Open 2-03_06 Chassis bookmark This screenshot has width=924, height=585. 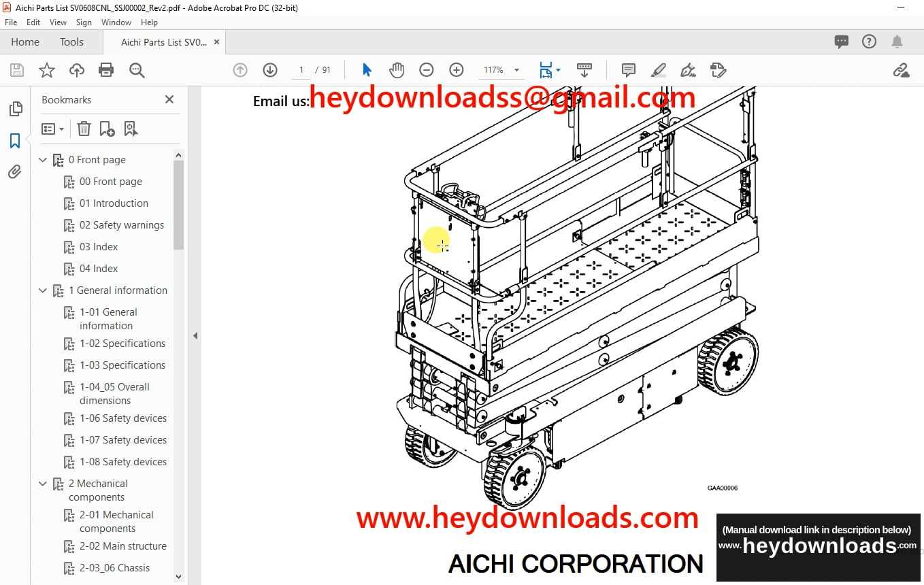[x=114, y=568]
